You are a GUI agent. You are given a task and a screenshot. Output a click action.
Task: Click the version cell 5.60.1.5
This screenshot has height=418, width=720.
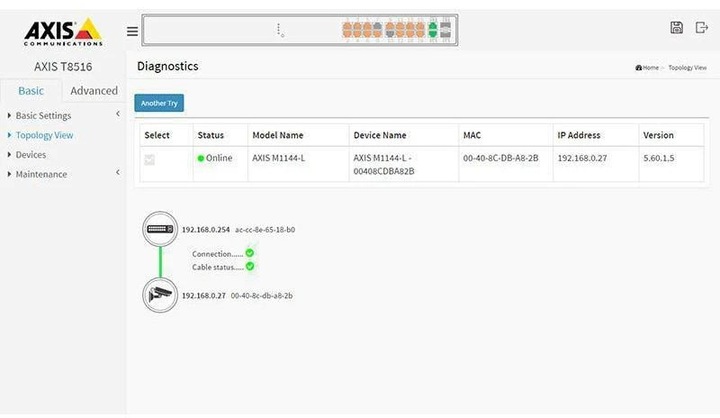click(x=658, y=158)
